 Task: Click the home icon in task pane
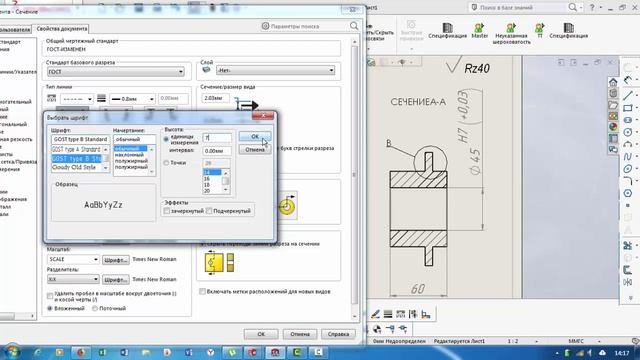click(613, 82)
